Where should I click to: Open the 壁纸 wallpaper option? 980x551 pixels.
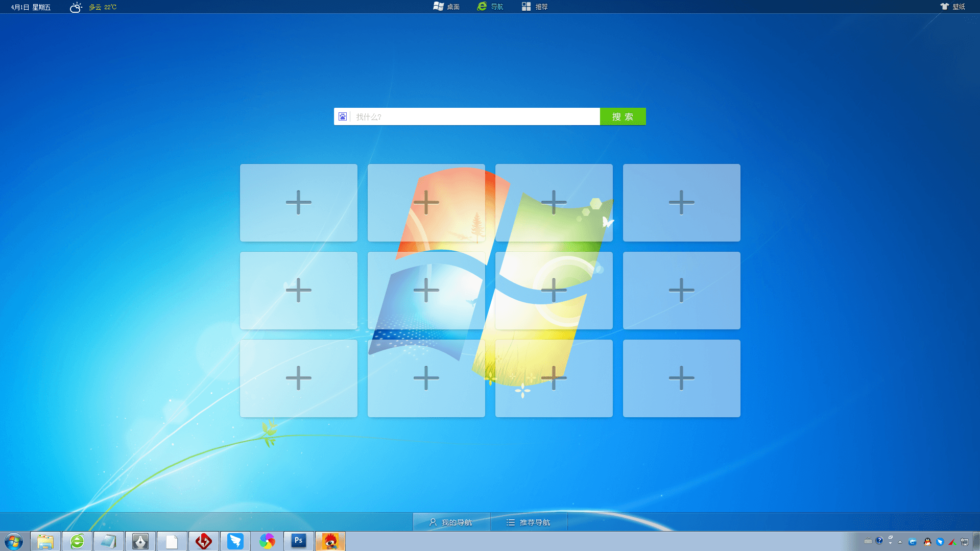point(953,7)
